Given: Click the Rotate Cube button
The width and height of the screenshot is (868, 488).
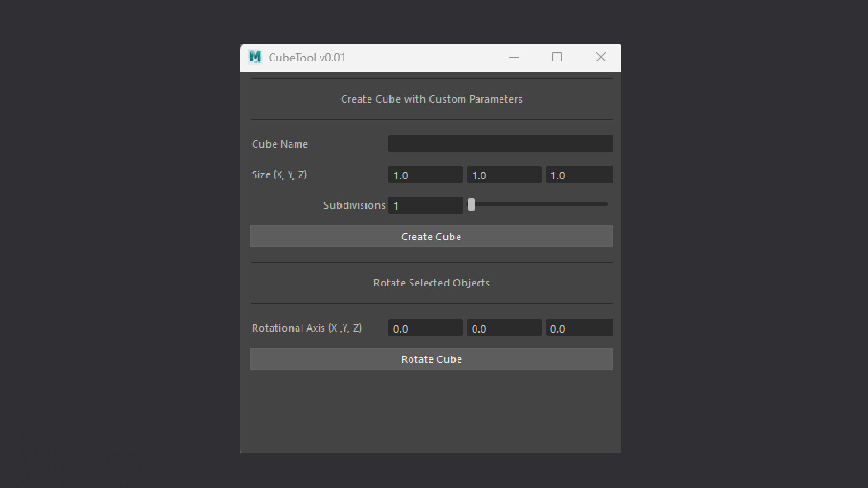Looking at the screenshot, I should click(431, 359).
